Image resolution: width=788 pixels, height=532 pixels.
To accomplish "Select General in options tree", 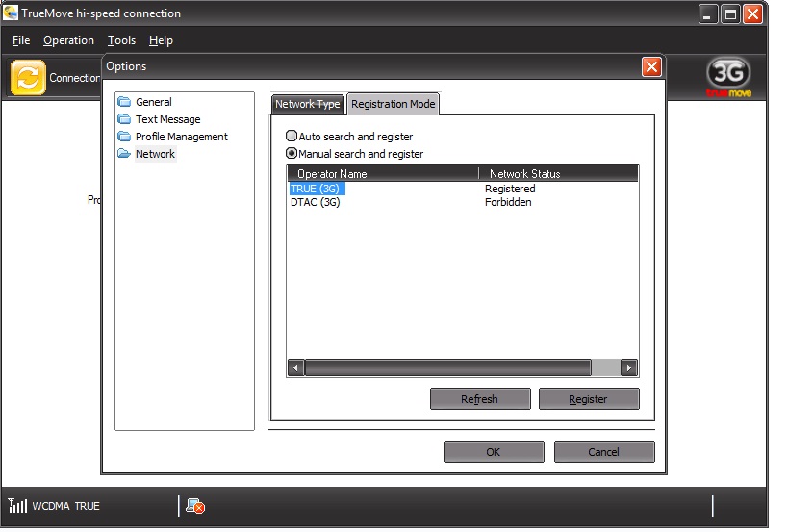I will click(154, 102).
